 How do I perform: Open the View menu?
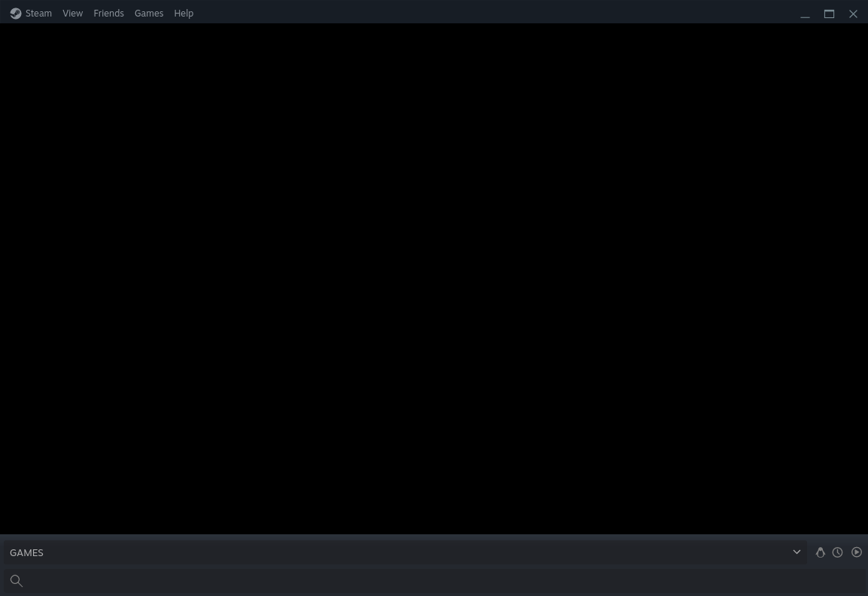(72, 13)
